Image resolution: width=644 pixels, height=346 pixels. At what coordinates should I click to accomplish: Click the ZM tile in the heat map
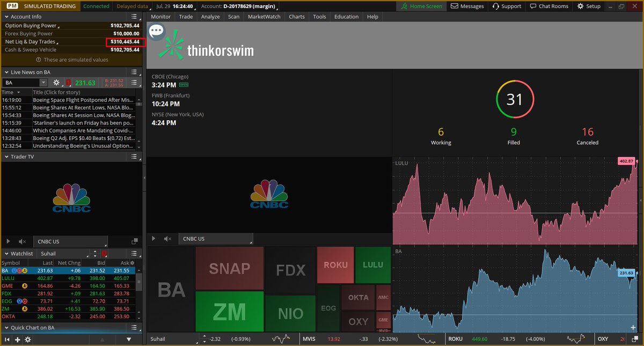click(x=229, y=311)
